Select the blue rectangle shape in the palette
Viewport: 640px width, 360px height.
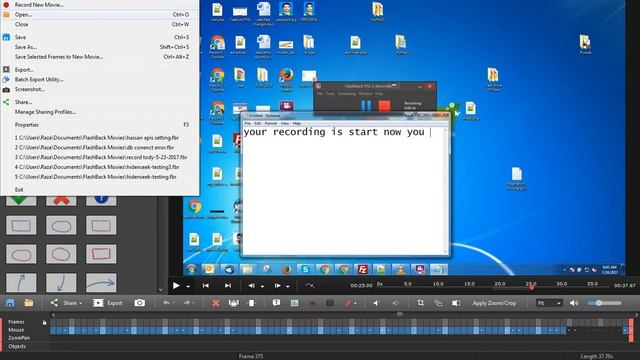pos(21,226)
